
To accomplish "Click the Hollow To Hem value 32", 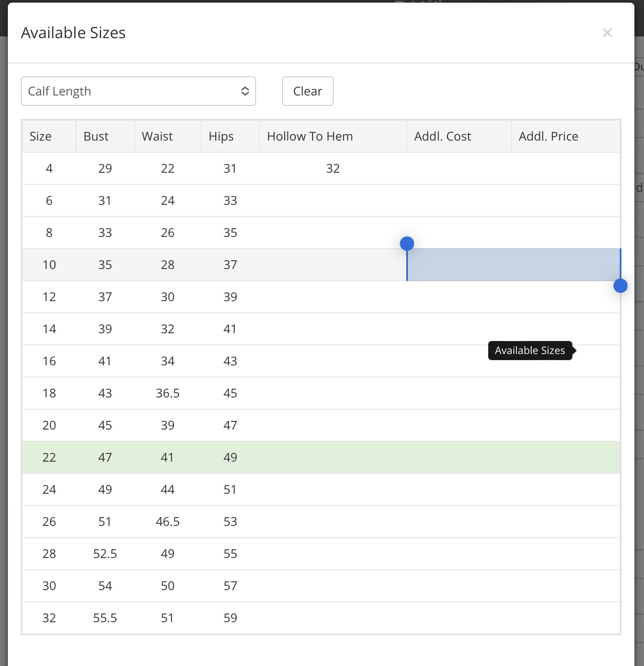I will coord(333,168).
